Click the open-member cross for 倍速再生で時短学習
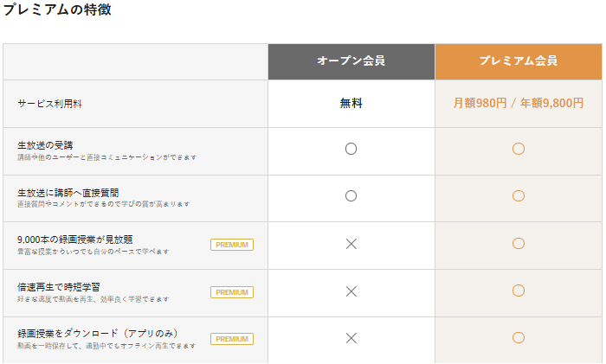 351,291
